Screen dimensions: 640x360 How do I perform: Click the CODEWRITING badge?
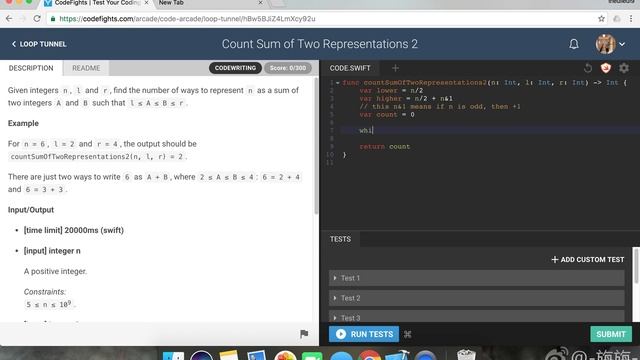click(235, 68)
